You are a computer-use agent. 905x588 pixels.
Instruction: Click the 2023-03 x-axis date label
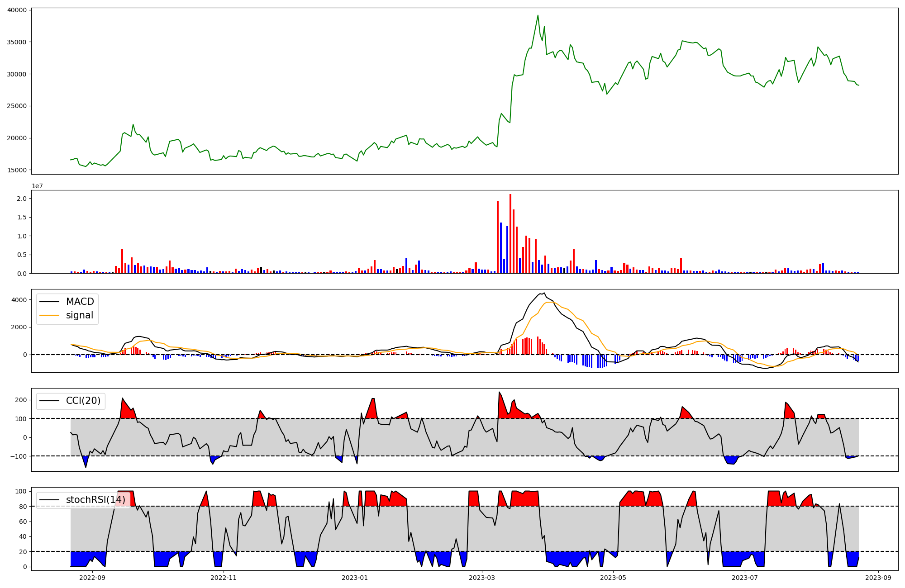482,578
